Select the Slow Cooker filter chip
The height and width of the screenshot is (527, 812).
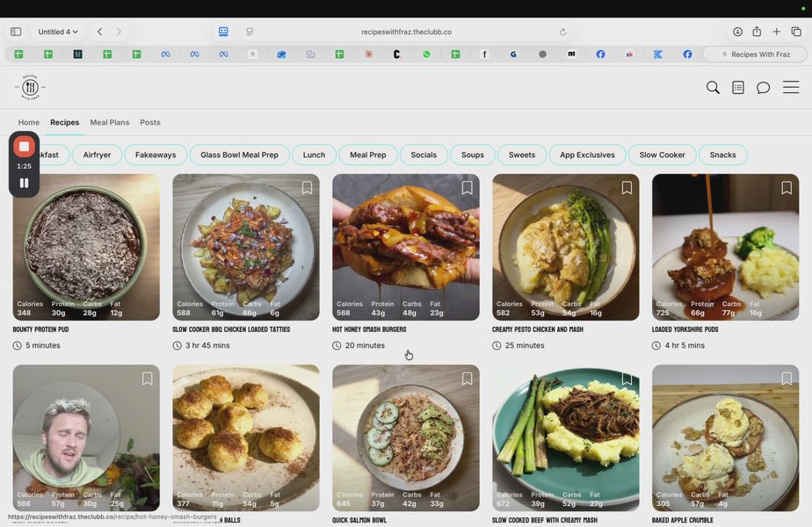coord(662,155)
